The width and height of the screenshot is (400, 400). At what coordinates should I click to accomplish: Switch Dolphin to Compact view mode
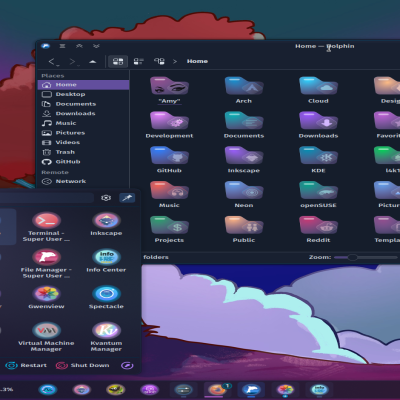click(x=138, y=61)
